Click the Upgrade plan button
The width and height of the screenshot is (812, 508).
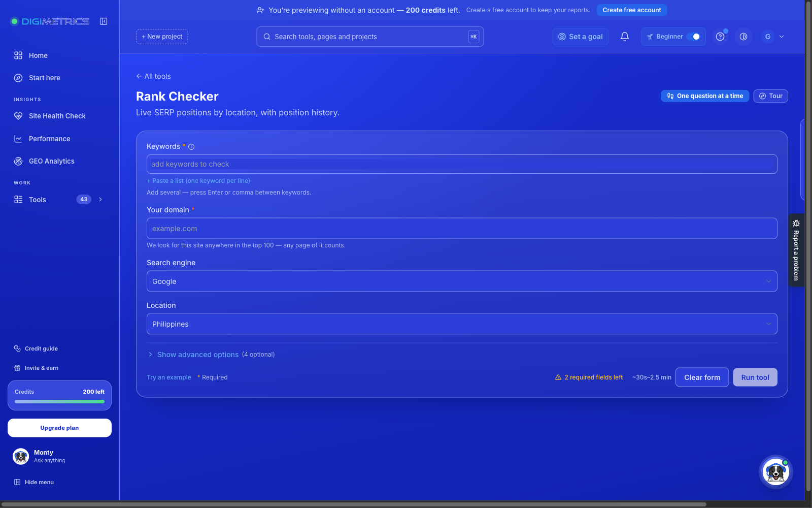59,428
